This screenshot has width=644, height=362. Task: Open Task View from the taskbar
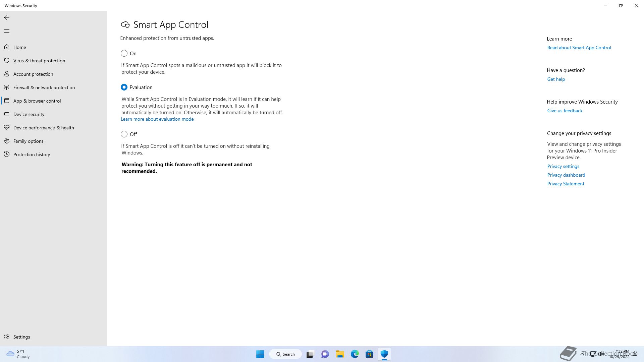point(310,354)
